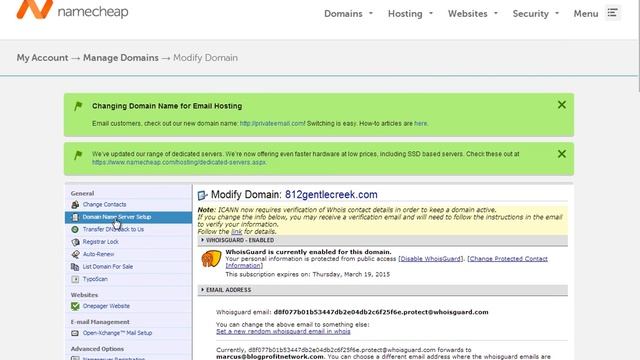Click the Modify Domain page icon

[x=202, y=195]
